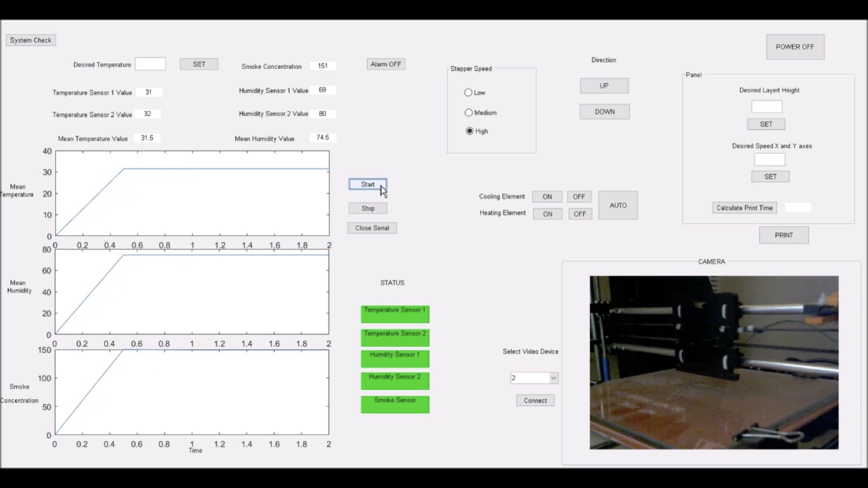Click the STATUS heading label
Viewport: 868px width, 488px height.
[392, 283]
